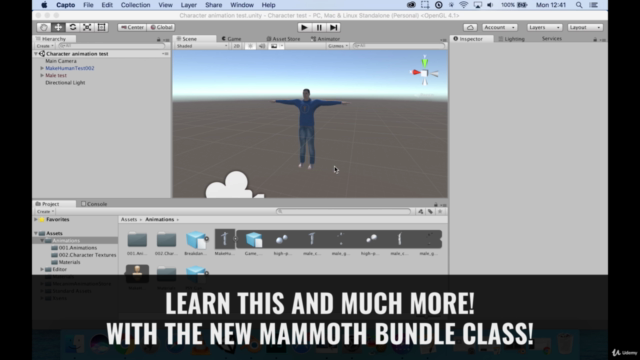This screenshot has width=640, height=360.
Task: Expand Favorites in the Project panel
Action: (x=36, y=220)
